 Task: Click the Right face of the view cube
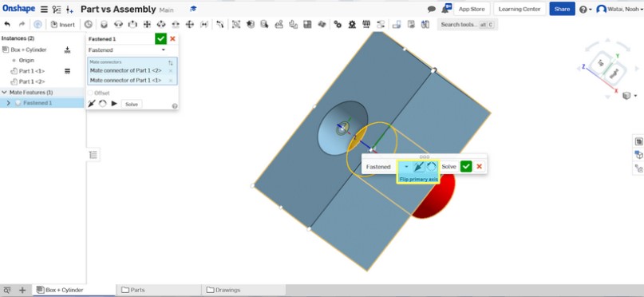coord(614,74)
